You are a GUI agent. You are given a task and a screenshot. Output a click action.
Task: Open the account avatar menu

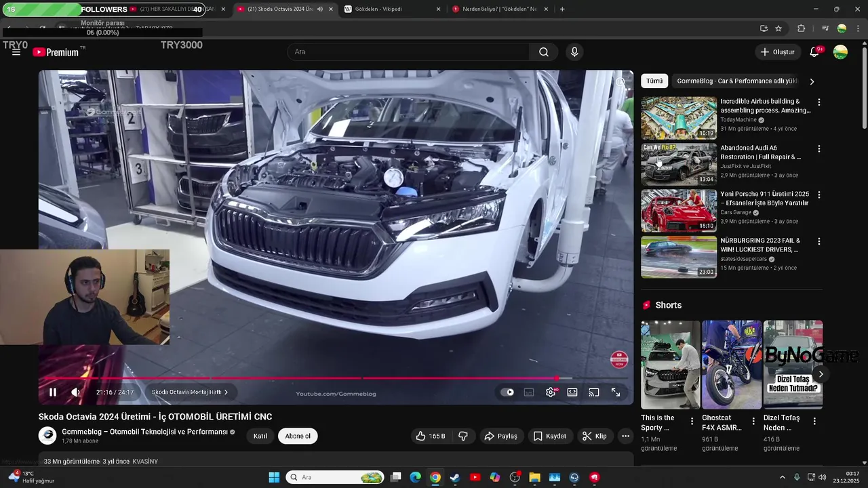[840, 52]
